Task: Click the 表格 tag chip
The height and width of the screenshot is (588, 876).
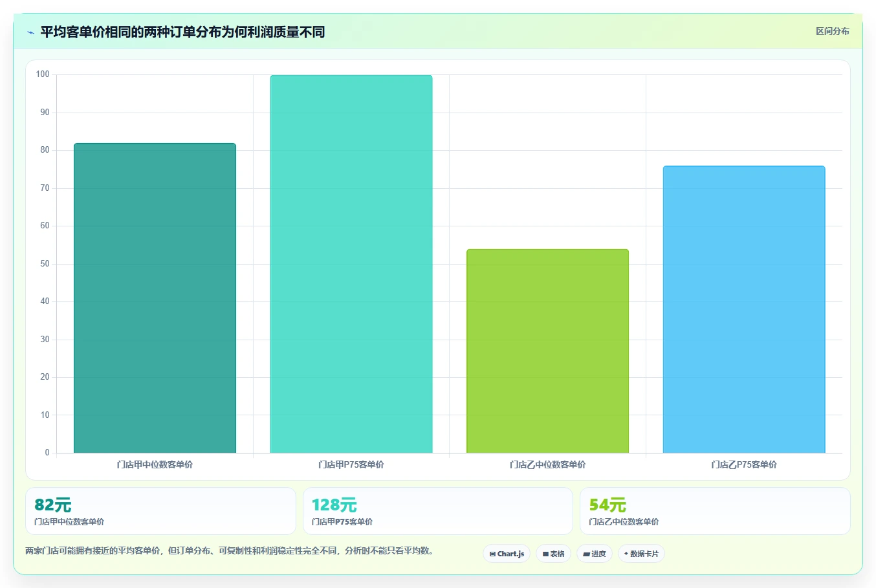Action: (x=553, y=554)
